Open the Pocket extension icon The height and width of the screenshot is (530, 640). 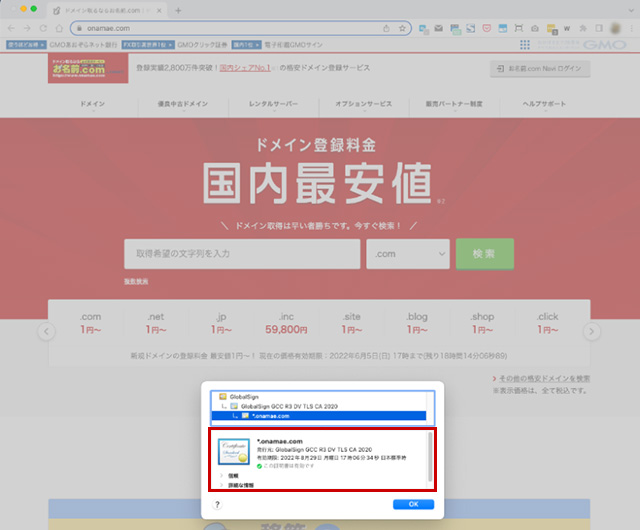coord(487,28)
